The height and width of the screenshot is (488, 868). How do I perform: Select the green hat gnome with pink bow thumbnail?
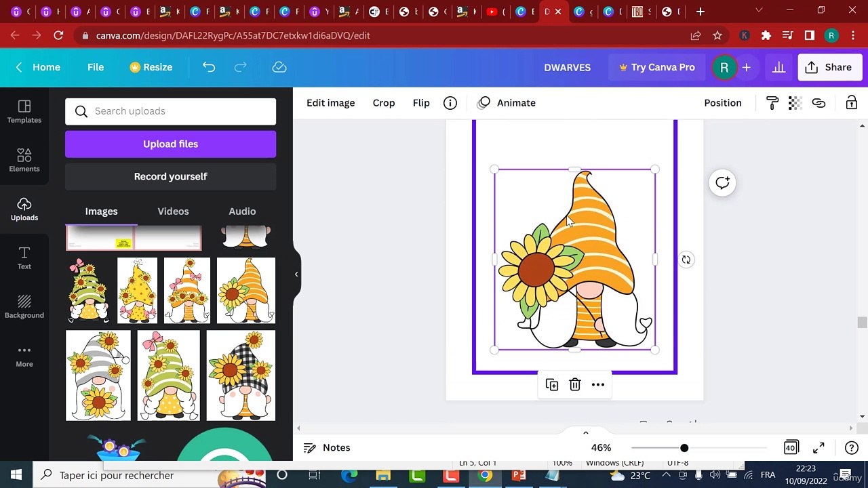[x=169, y=375]
